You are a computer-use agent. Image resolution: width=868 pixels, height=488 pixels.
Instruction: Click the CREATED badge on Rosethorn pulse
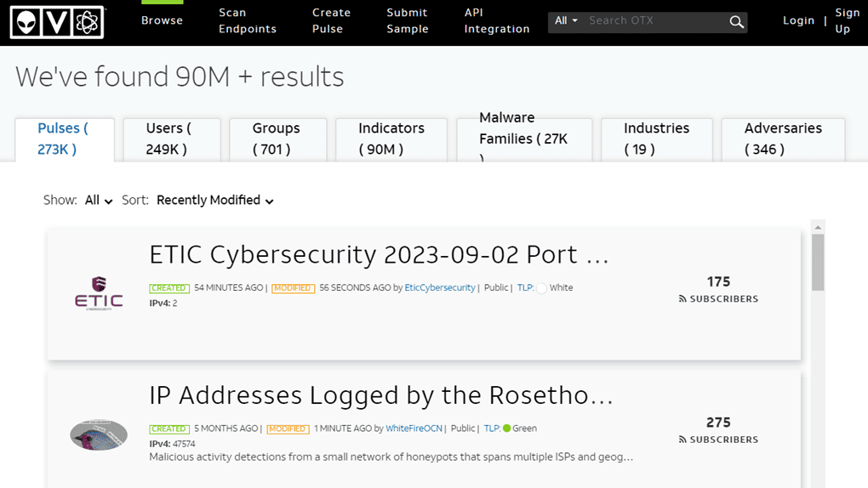click(169, 428)
